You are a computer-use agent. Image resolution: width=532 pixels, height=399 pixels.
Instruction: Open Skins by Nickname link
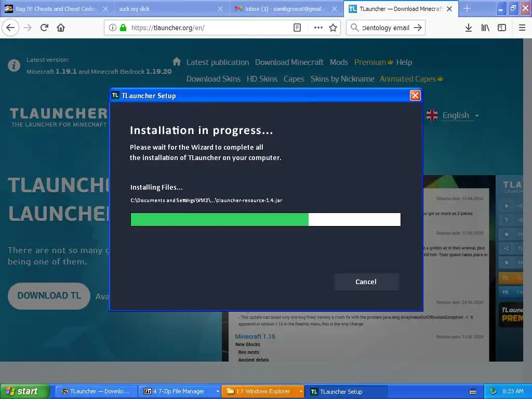point(342,79)
